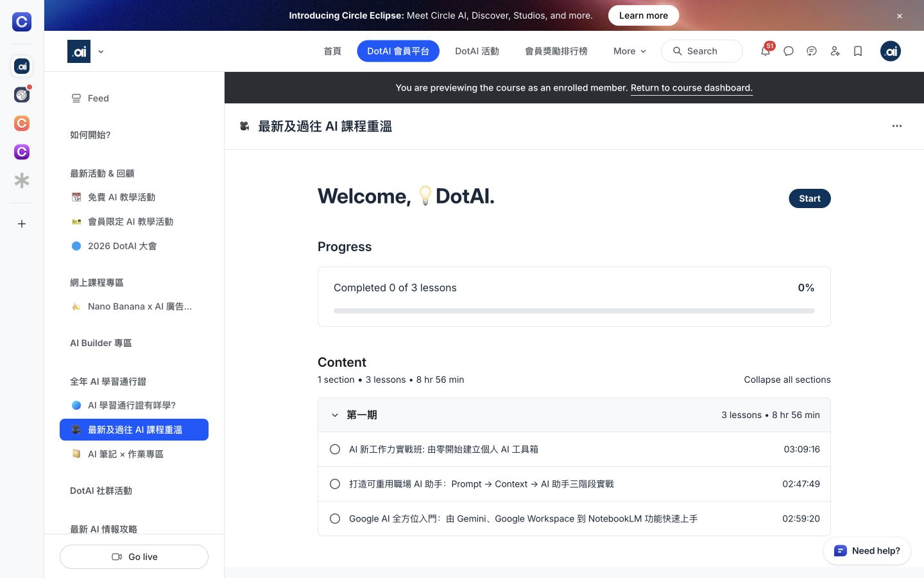924x578 pixels.
Task: Follow Return to course dashboard link
Action: pyautogui.click(x=692, y=88)
